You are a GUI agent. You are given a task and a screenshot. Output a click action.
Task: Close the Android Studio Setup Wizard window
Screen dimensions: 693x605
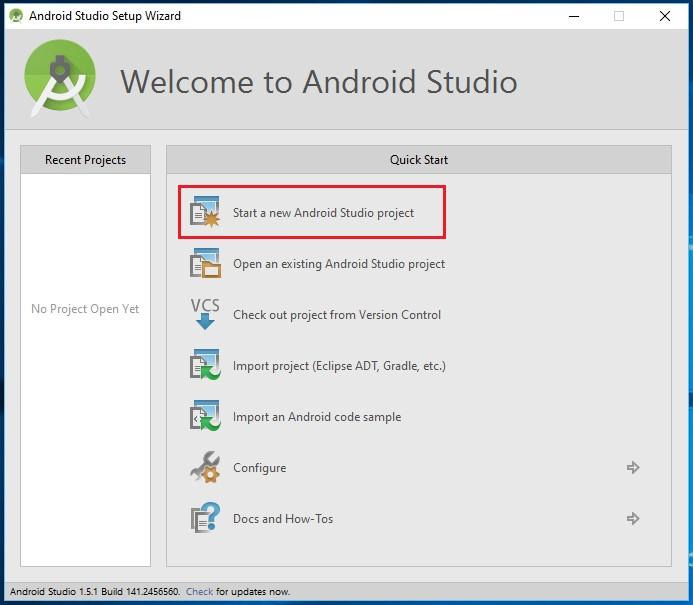click(x=664, y=16)
